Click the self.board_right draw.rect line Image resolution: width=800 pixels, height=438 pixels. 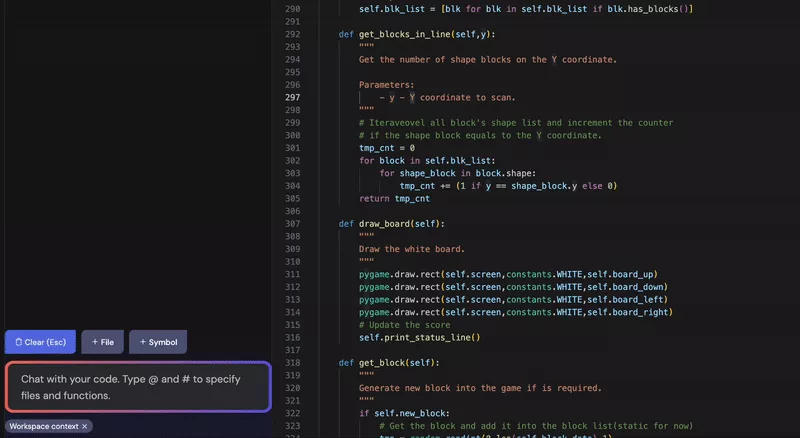pos(516,312)
